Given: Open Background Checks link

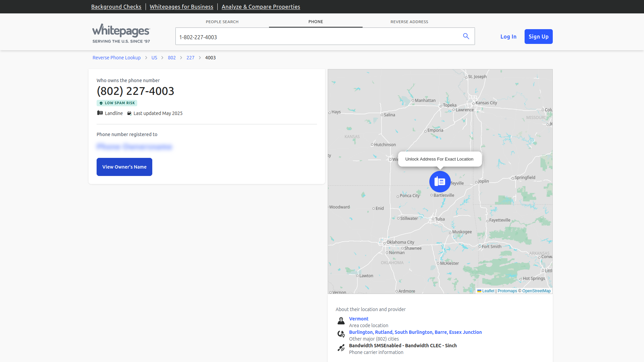Looking at the screenshot, I should 116,7.
